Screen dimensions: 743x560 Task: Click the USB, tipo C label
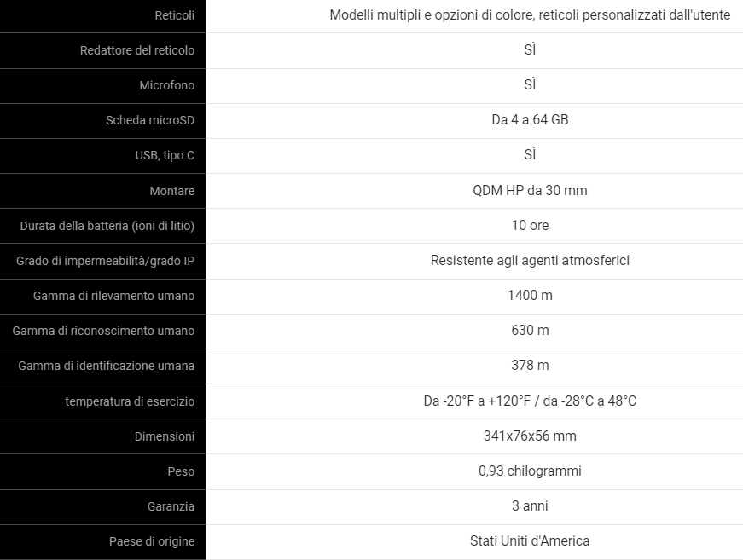tap(165, 155)
